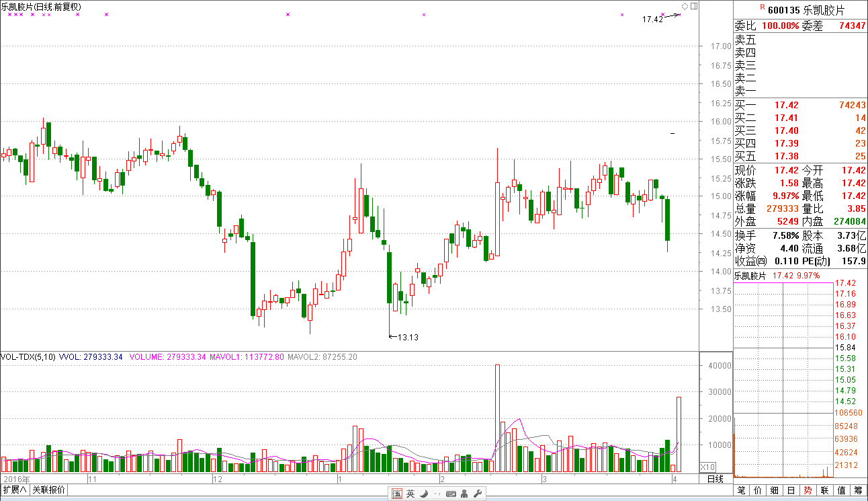868x501 pixels.
Task: Toggle the IME punctuation mode icon
Action: point(437,494)
